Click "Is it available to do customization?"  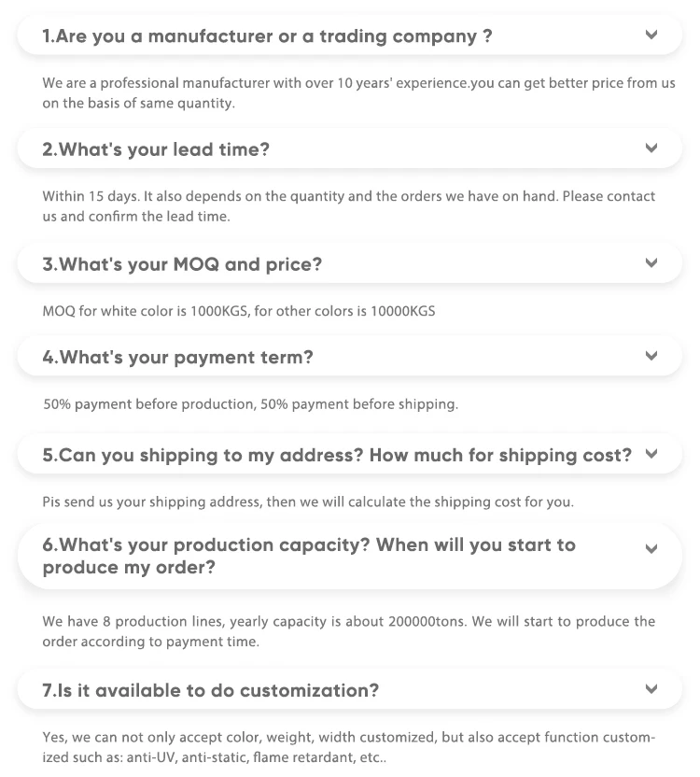[211, 690]
